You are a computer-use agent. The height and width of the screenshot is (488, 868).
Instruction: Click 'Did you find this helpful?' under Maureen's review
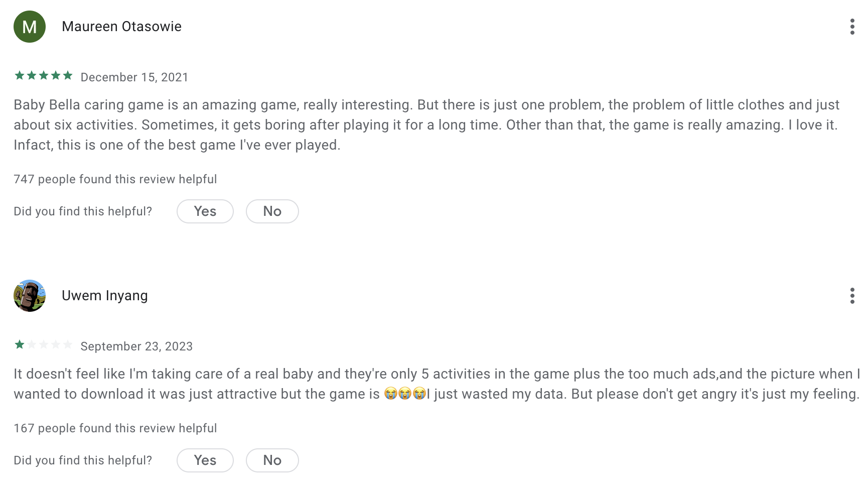[x=83, y=211]
